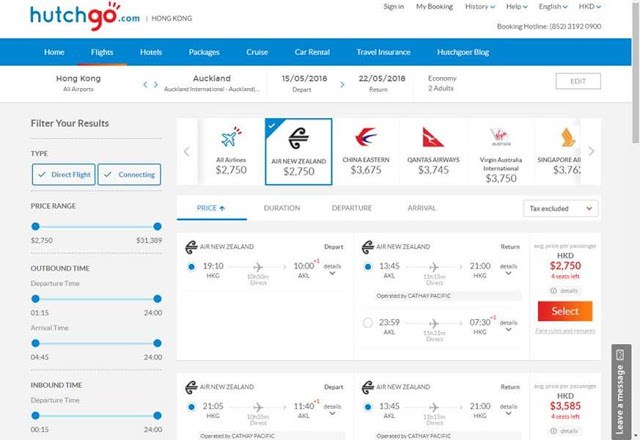Click Air New Zealand logo on second Depart card
Viewport: 640px width, 440px height.
point(191,387)
